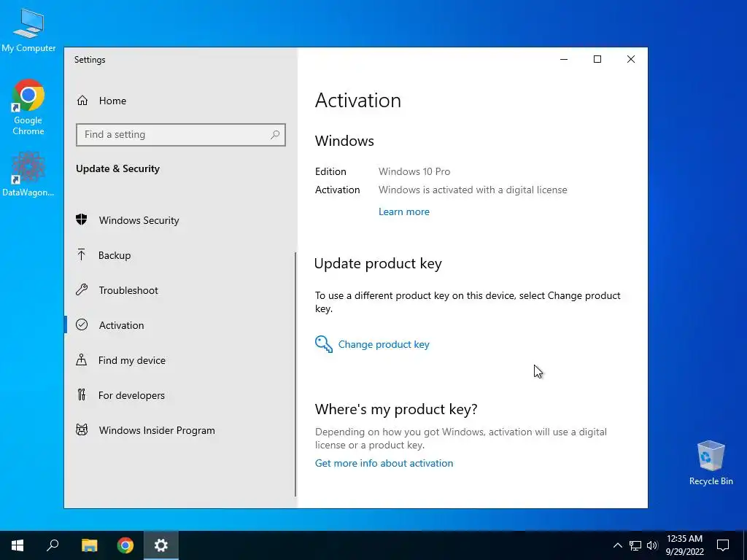Select the Recycle Bin desktop icon
Screen dimensions: 747x560
(711, 463)
